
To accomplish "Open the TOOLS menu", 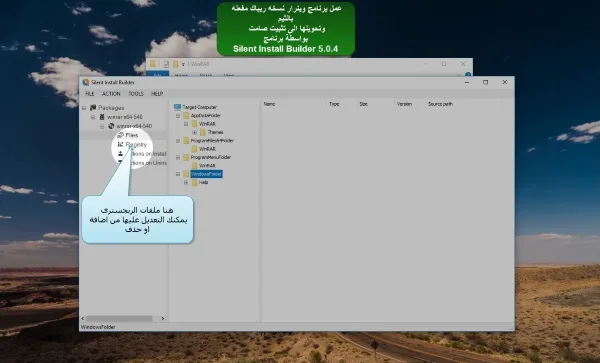I will coord(136,94).
